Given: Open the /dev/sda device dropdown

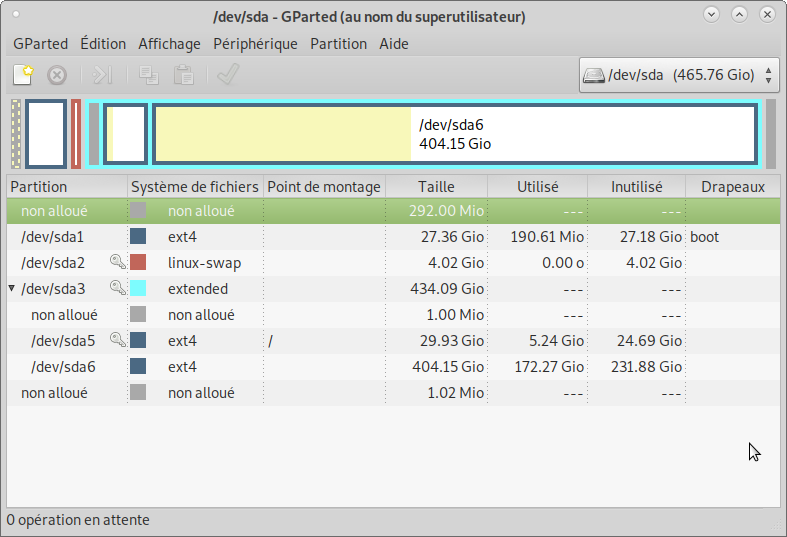Looking at the screenshot, I should click(679, 75).
